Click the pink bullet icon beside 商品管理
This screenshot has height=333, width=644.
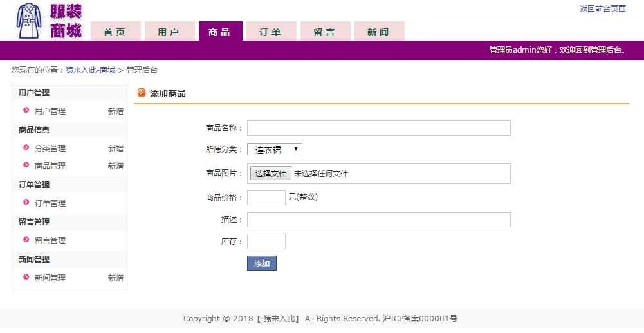pos(26,165)
